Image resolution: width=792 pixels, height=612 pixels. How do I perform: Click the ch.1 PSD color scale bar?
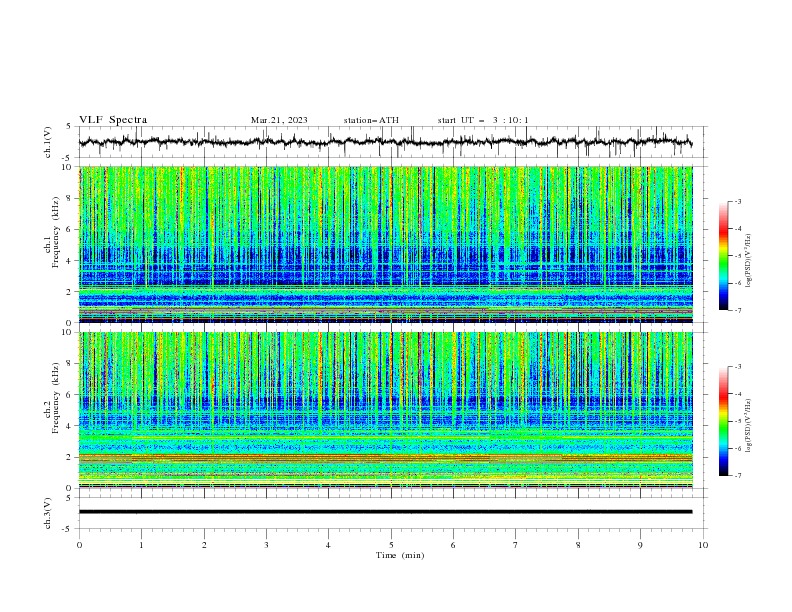pos(723,256)
